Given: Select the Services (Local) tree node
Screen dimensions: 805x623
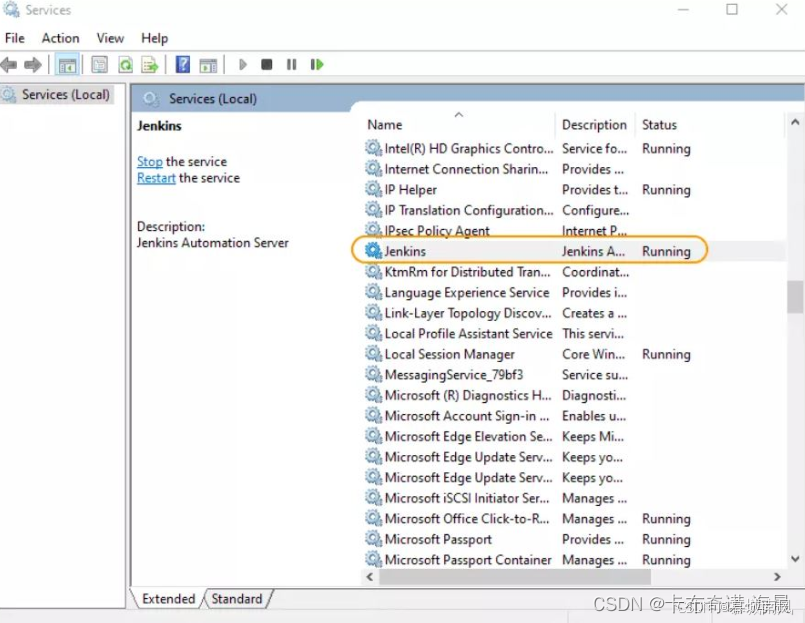Looking at the screenshot, I should (x=56, y=95).
